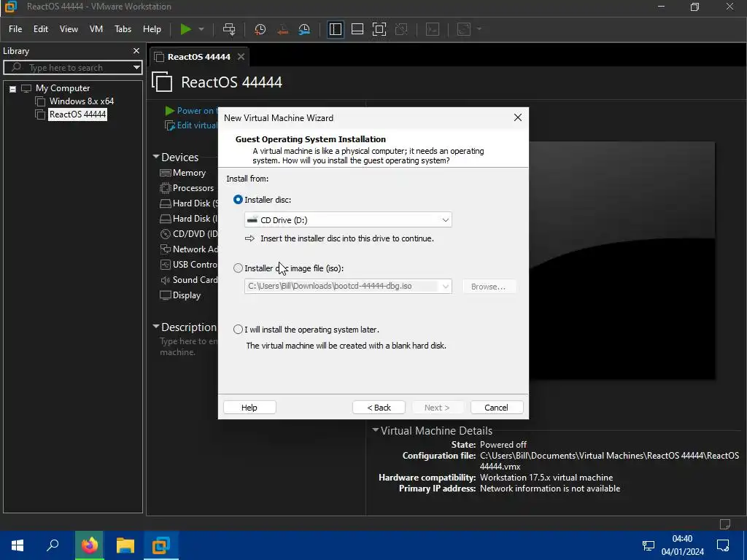Click the CD/DVD device icon
This screenshot has width=747, height=560.
pos(166,234)
